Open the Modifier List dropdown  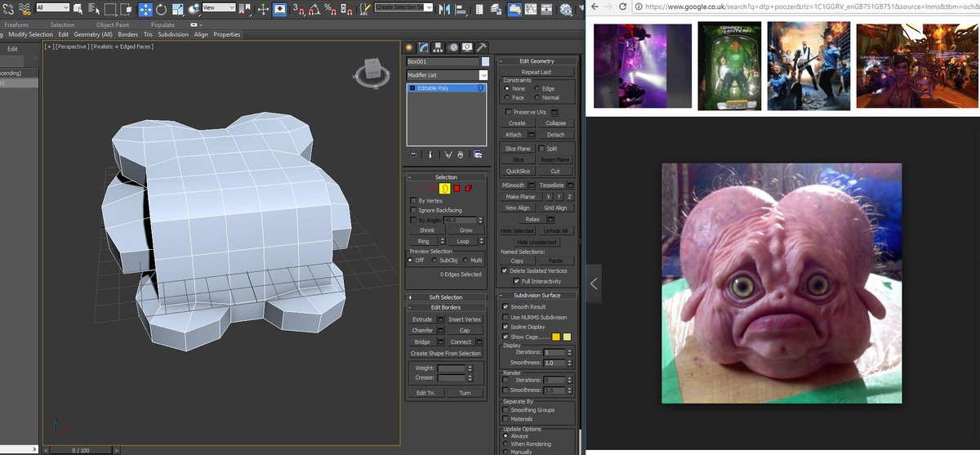[x=448, y=75]
